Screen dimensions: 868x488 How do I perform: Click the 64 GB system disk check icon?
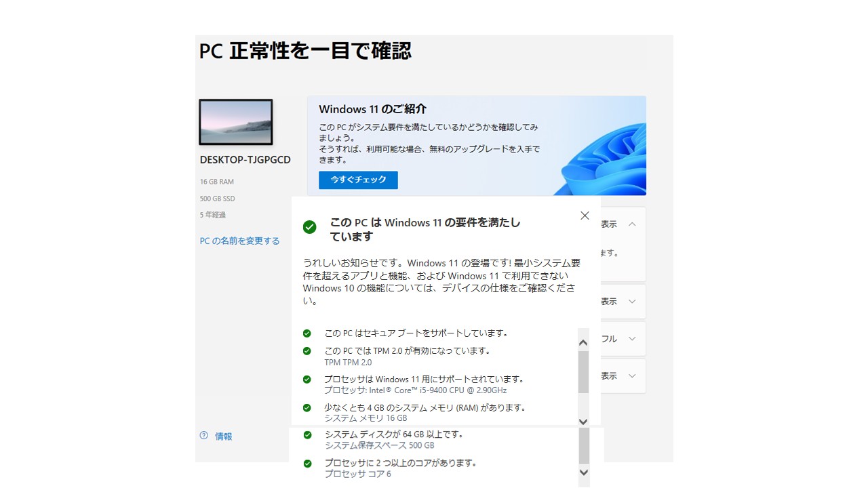pos(308,434)
